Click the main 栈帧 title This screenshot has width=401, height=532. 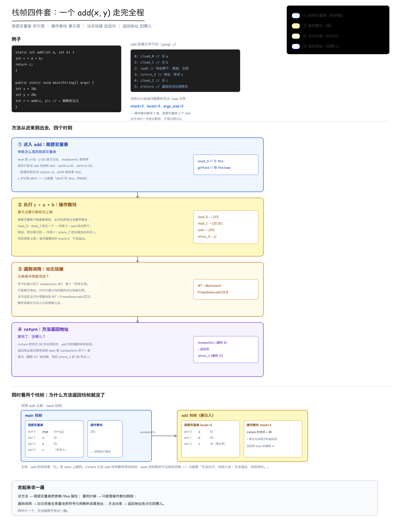pos(34,416)
